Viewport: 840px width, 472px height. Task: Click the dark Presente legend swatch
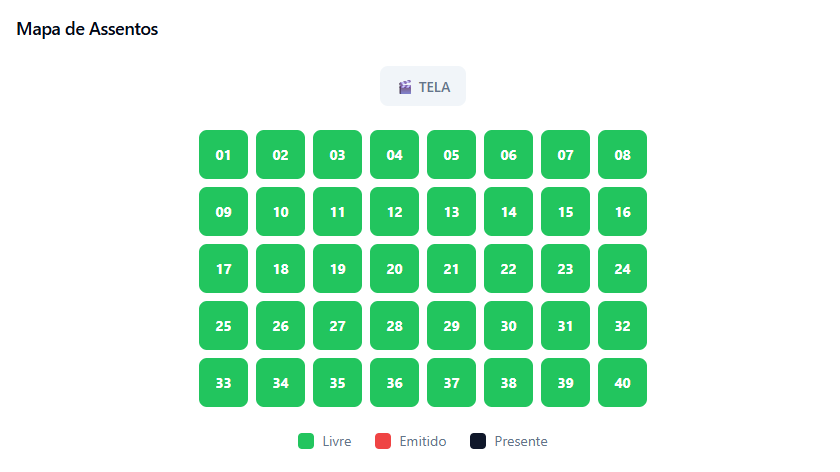(x=478, y=441)
